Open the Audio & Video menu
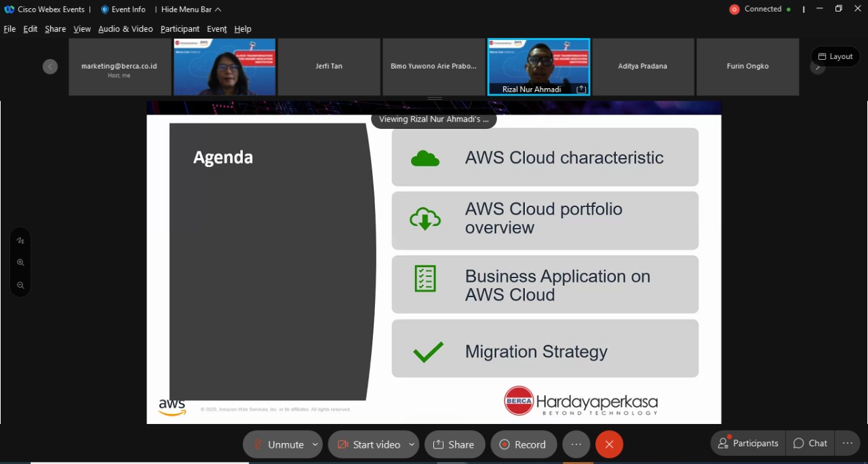The height and width of the screenshot is (464, 868). pyautogui.click(x=125, y=29)
